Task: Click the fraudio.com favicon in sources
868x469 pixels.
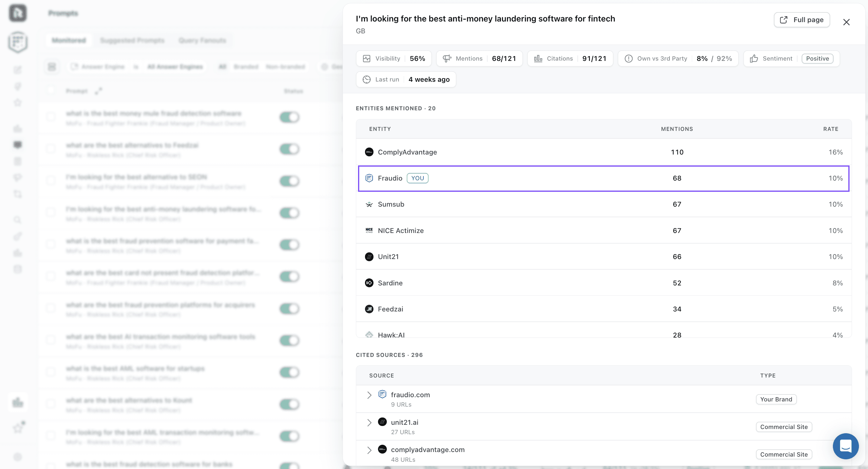Action: pyautogui.click(x=382, y=394)
